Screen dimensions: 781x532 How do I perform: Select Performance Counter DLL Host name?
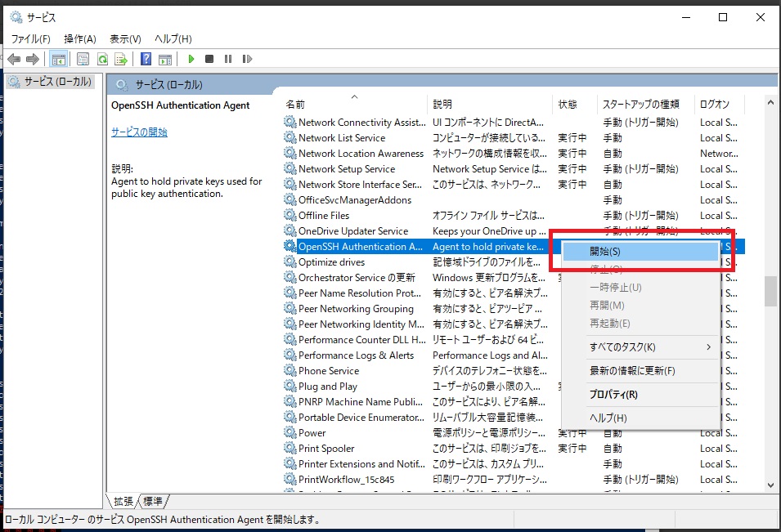coord(361,339)
